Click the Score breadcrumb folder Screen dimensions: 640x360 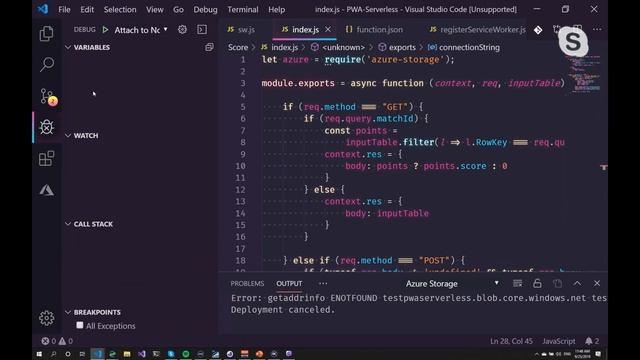pos(238,47)
